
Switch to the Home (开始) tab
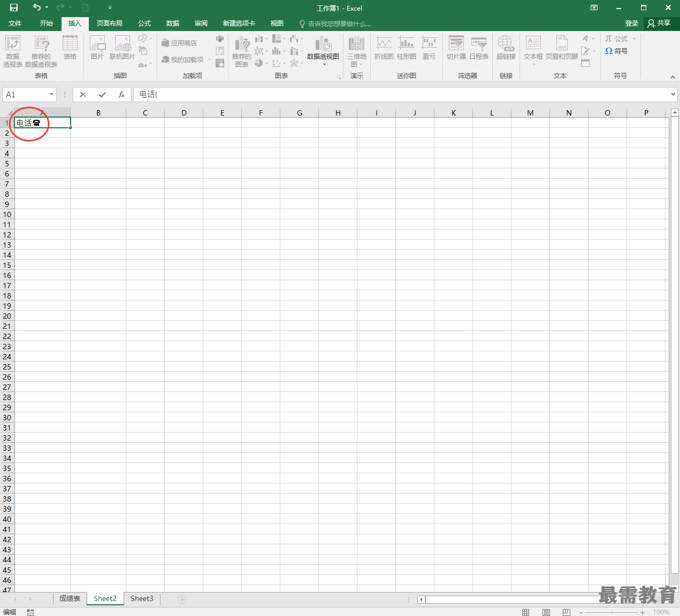[47, 24]
